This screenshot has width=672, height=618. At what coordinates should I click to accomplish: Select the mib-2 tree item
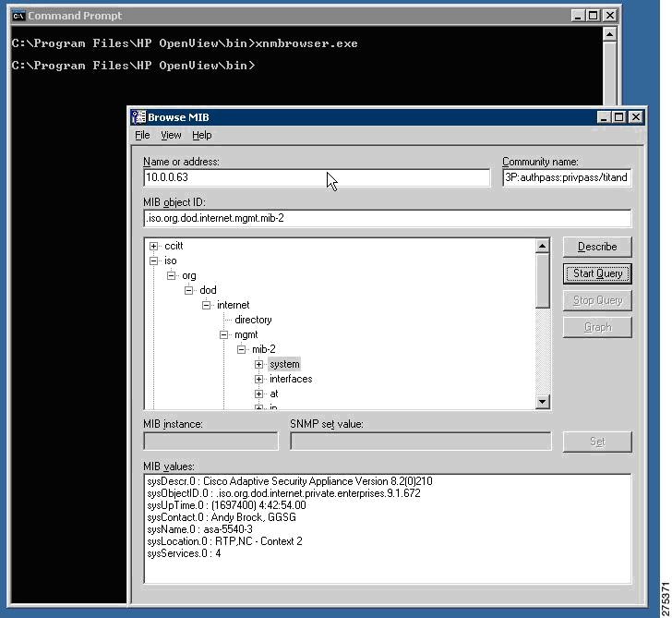264,349
